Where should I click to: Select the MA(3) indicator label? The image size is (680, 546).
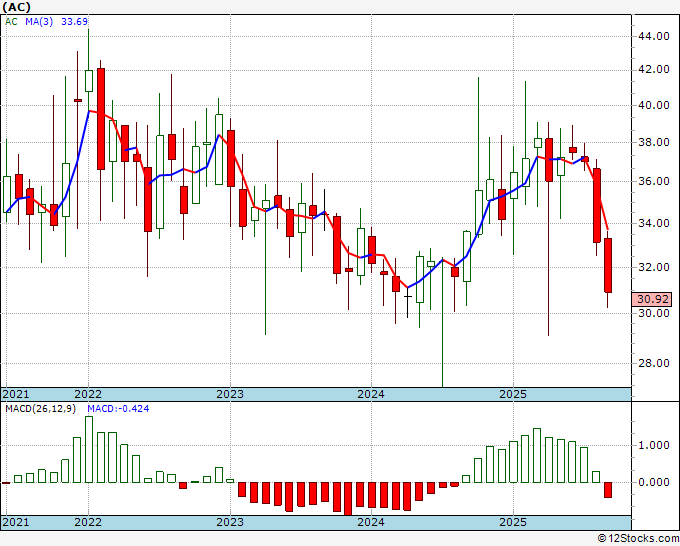[x=39, y=22]
